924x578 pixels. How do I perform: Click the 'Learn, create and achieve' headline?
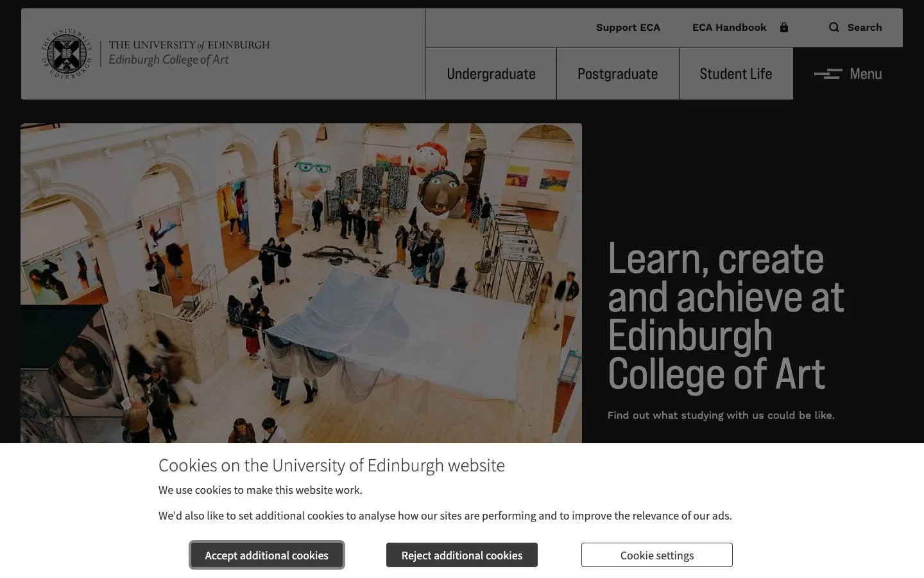click(726, 316)
